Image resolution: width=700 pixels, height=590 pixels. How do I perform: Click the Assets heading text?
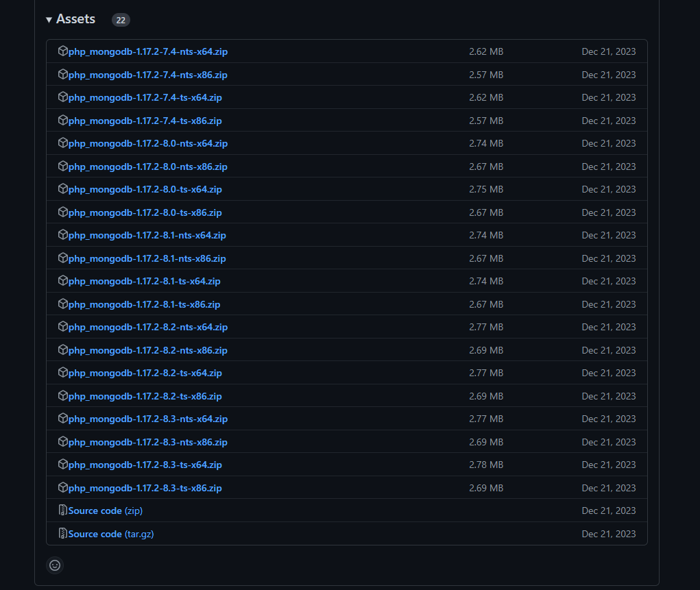(75, 19)
